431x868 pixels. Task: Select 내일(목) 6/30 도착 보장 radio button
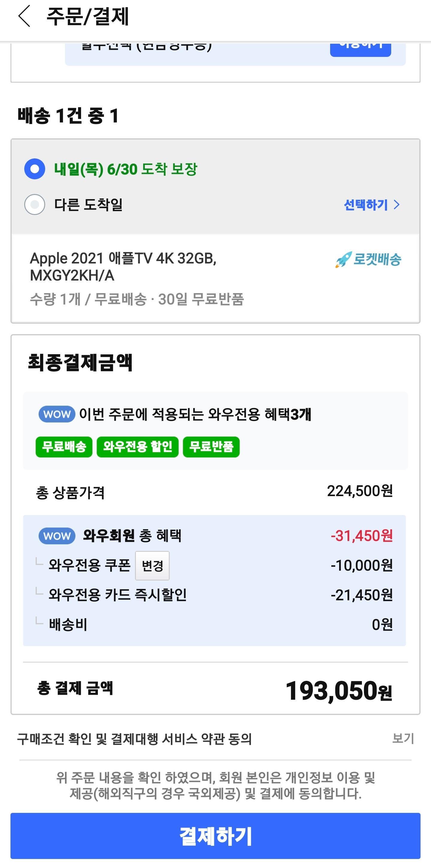[x=35, y=169]
